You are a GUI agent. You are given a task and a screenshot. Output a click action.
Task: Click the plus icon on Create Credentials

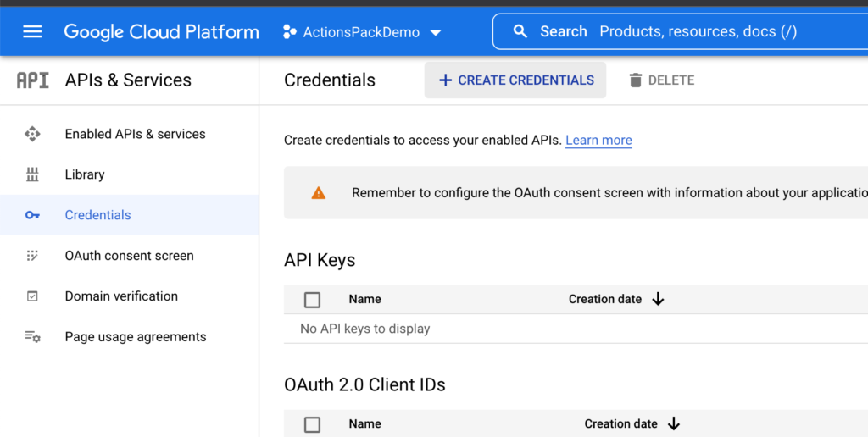pos(445,80)
